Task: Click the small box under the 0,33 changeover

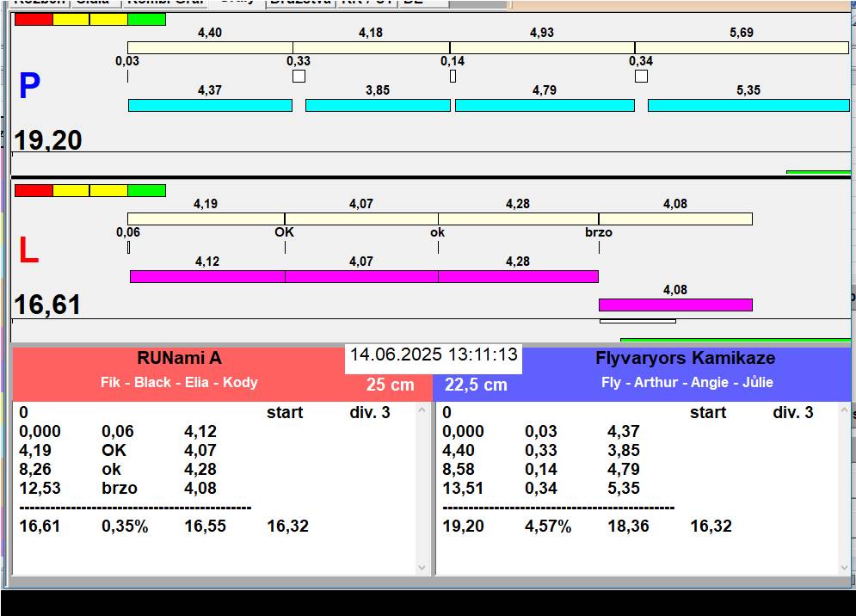Action: 299,77
